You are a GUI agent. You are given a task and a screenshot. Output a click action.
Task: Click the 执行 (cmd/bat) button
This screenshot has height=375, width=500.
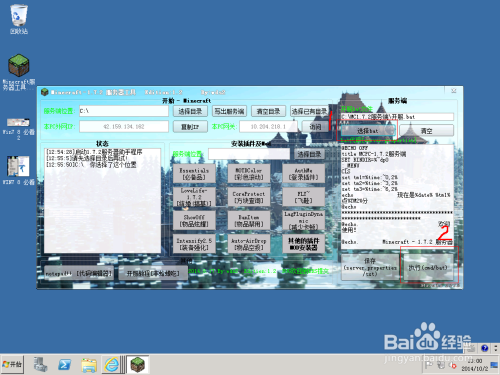428,267
